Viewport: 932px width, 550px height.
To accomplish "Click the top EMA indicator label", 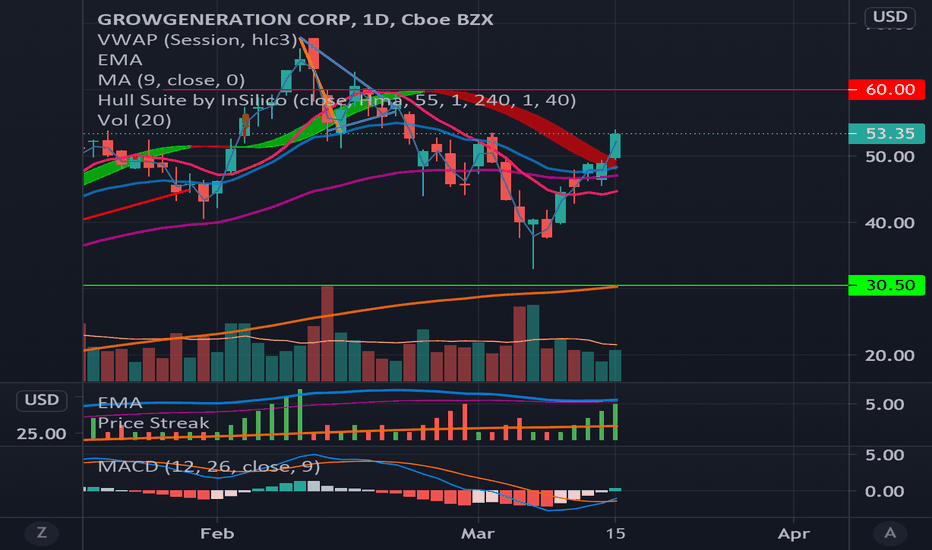I will pyautogui.click(x=120, y=60).
